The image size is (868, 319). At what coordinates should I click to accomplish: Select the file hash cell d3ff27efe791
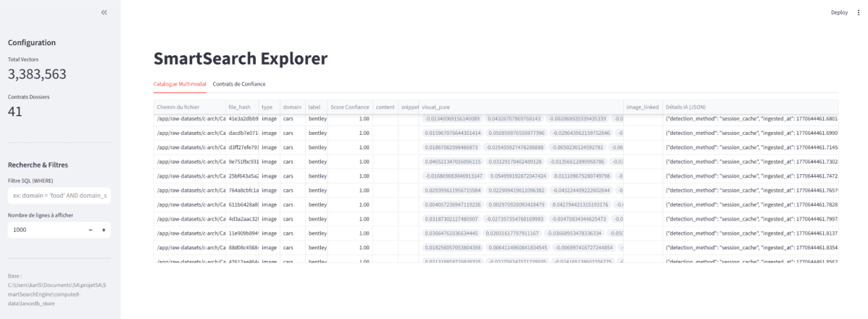[x=241, y=147]
